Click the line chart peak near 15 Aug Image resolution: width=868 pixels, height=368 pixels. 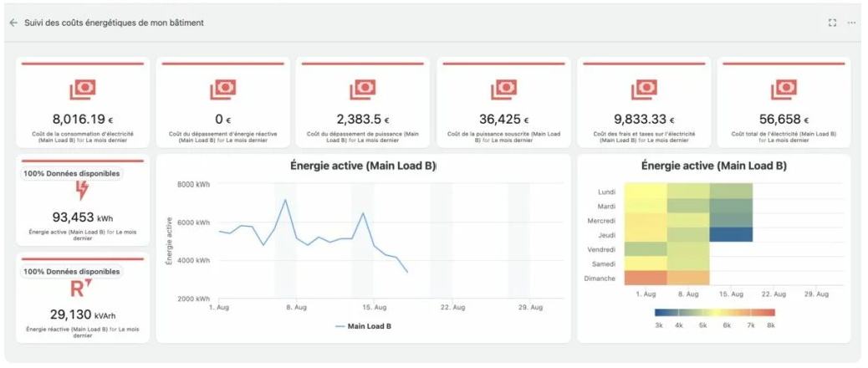click(363, 213)
